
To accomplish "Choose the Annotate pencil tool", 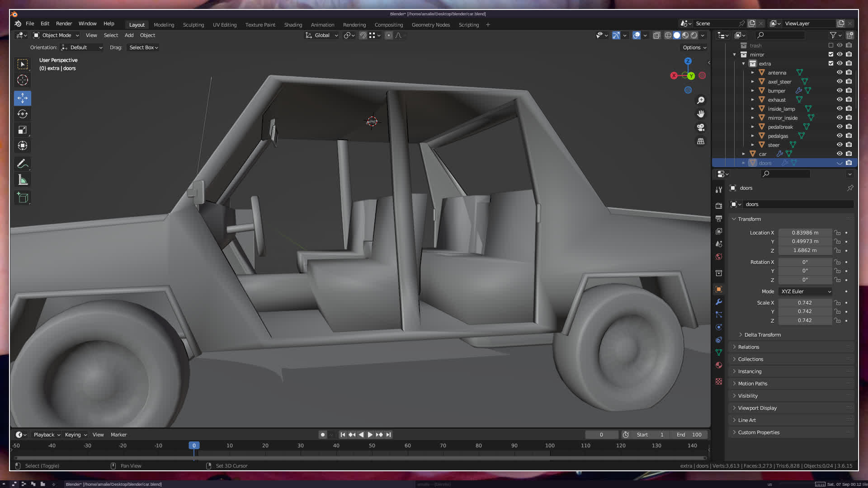I will 23,164.
